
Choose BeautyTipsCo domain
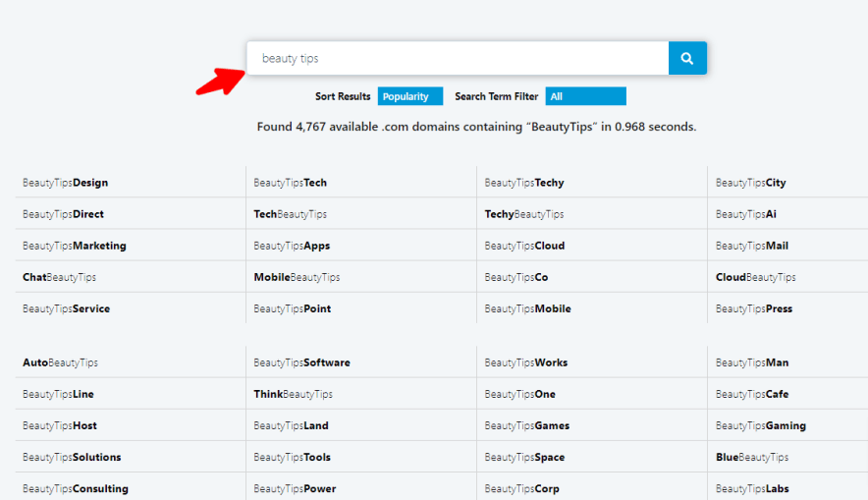tap(516, 277)
